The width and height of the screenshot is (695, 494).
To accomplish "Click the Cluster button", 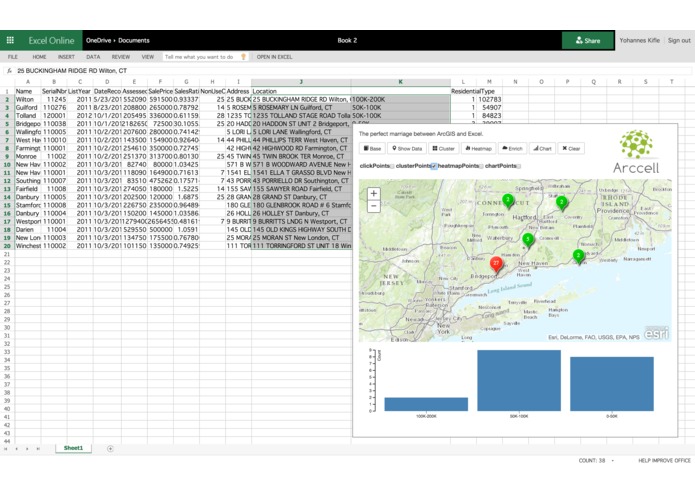I will [x=444, y=148].
